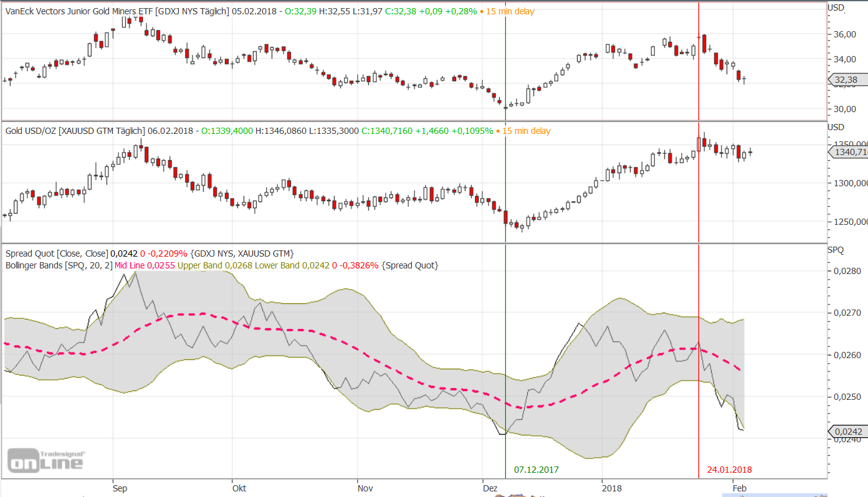This screenshot has width=868, height=497.
Task: Click the 0,0260 spread axis label
Action: coord(847,355)
